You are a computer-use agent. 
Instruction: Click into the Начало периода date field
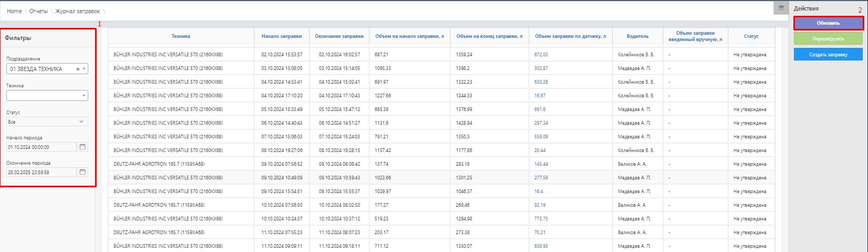tap(42, 147)
